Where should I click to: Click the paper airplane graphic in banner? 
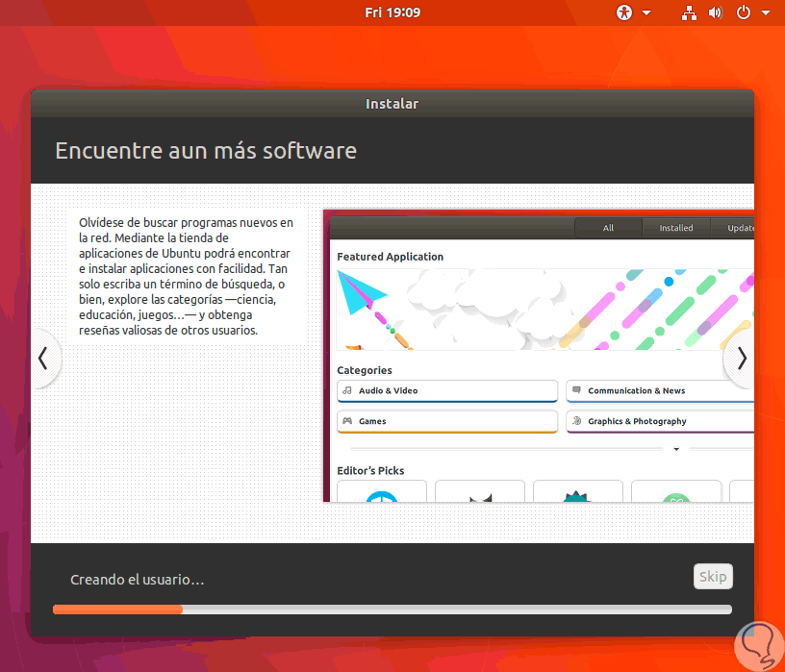point(362,292)
